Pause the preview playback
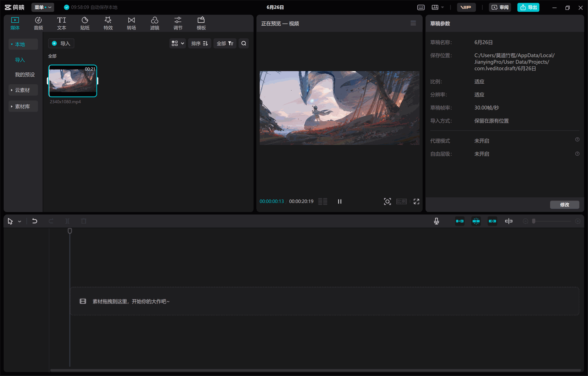 [340, 201]
